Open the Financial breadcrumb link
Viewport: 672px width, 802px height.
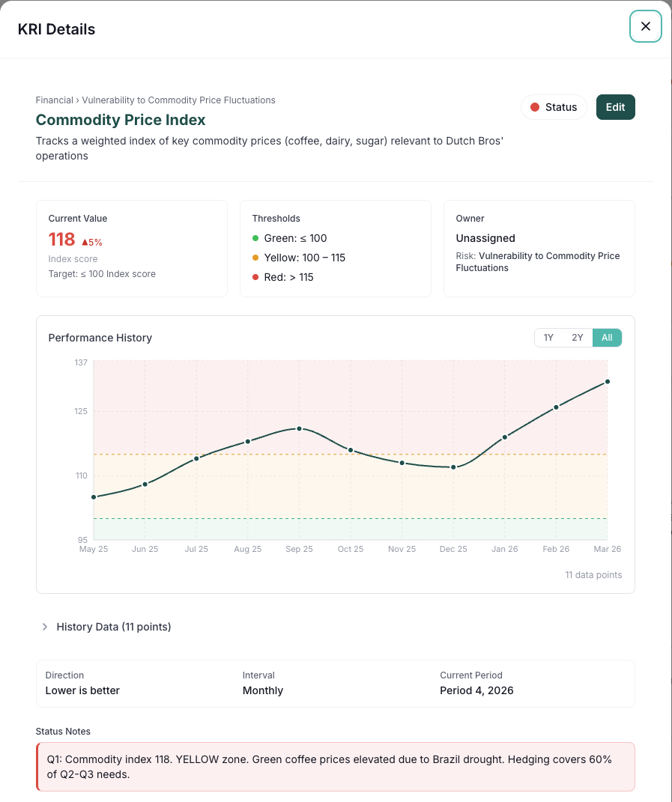[x=54, y=100]
